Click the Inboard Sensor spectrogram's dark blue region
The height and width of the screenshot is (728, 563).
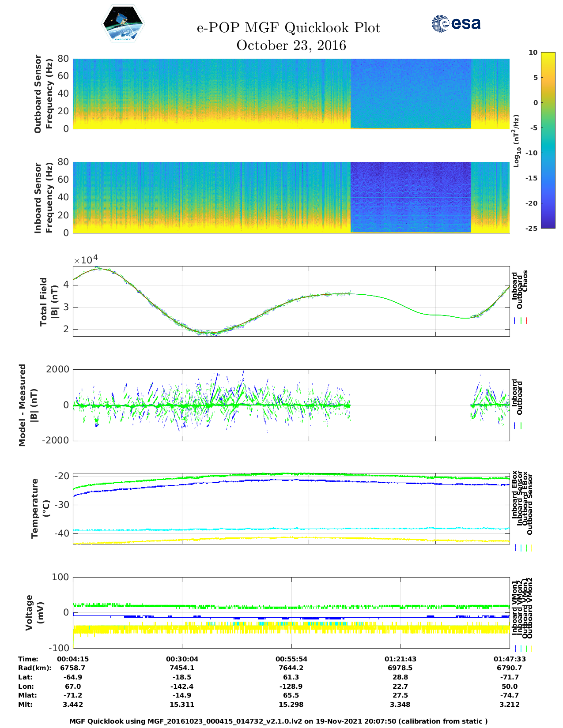410,197
